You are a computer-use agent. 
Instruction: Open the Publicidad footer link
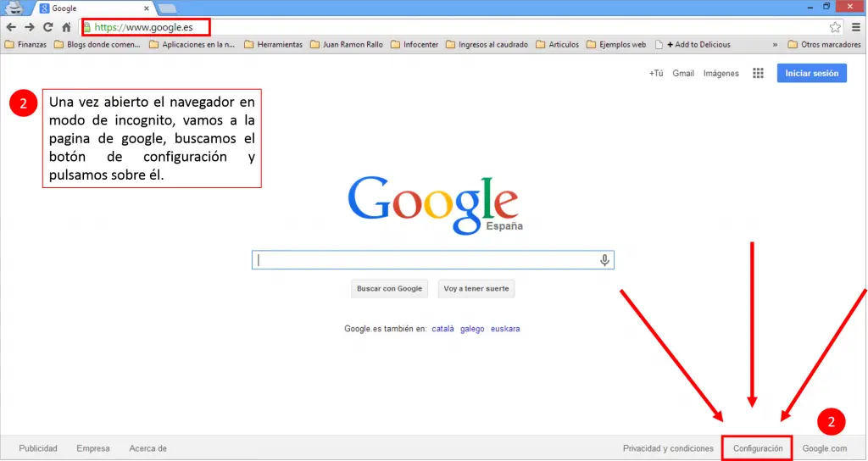[38, 448]
